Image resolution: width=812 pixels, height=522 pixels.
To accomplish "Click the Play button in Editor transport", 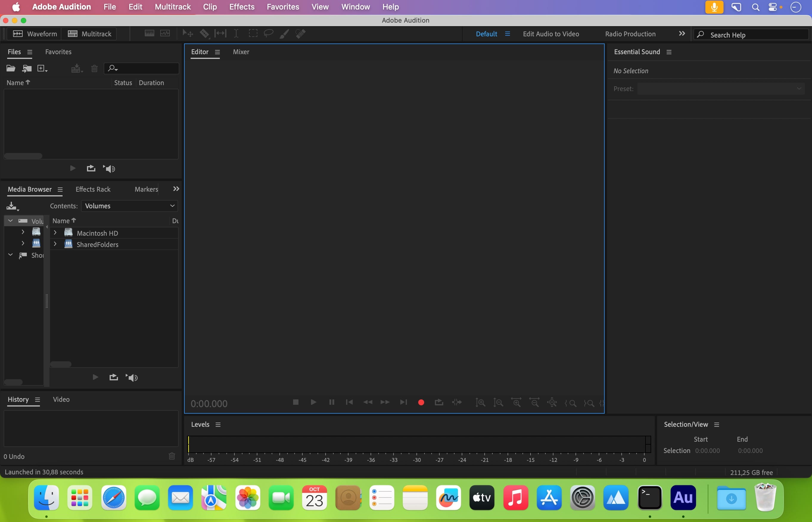I will (313, 402).
